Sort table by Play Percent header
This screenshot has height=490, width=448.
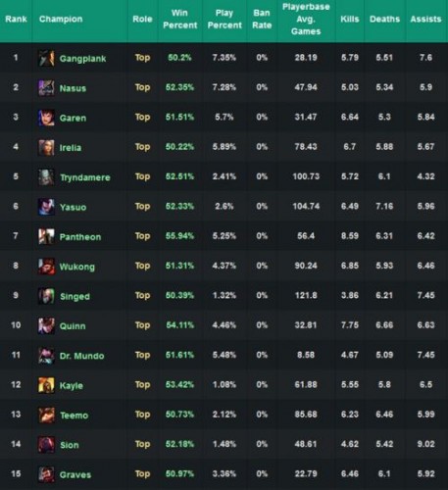click(x=224, y=19)
